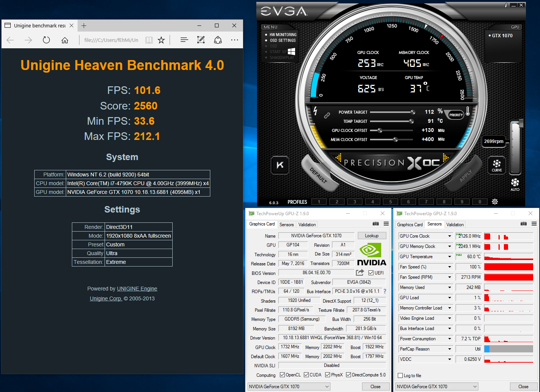Toggle the UEFI checkbox in GPU-Z
The width and height of the screenshot is (540, 392).
[x=371, y=273]
